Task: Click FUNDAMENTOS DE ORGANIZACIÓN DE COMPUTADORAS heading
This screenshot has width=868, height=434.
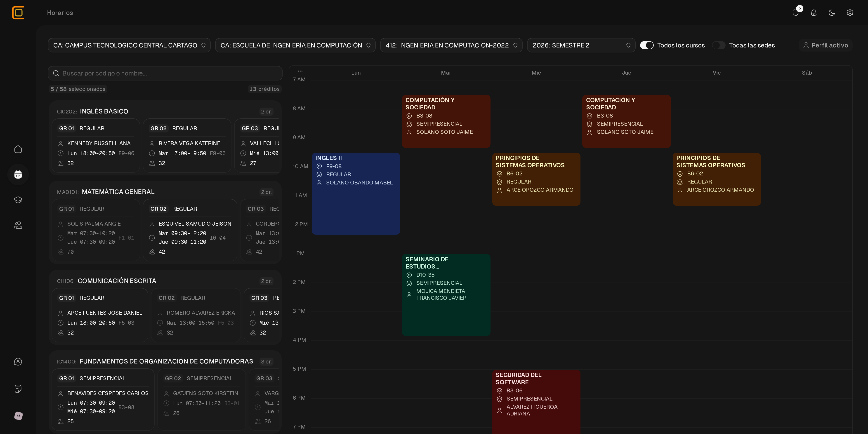Action: (166, 362)
